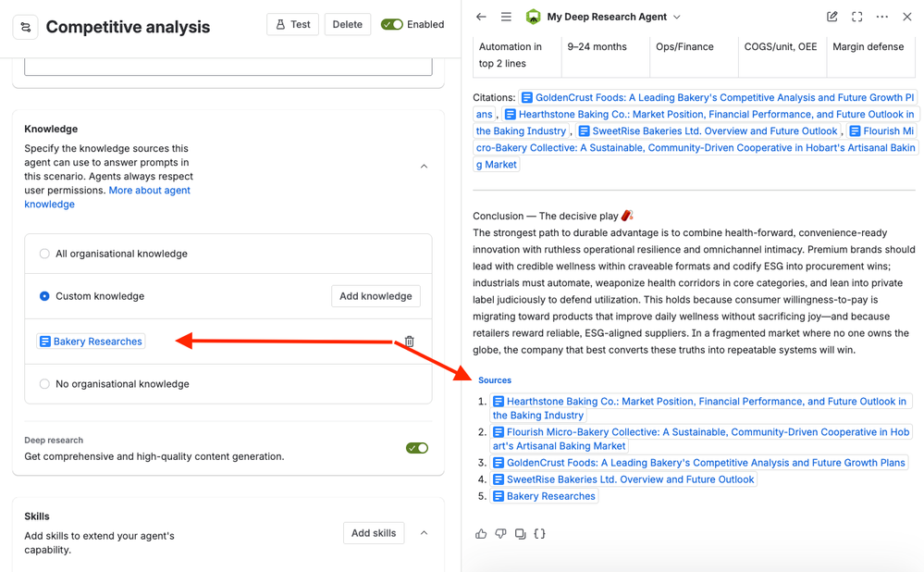This screenshot has width=924, height=572.
Task: Open the hamburger menu in agent panel
Action: tap(506, 17)
